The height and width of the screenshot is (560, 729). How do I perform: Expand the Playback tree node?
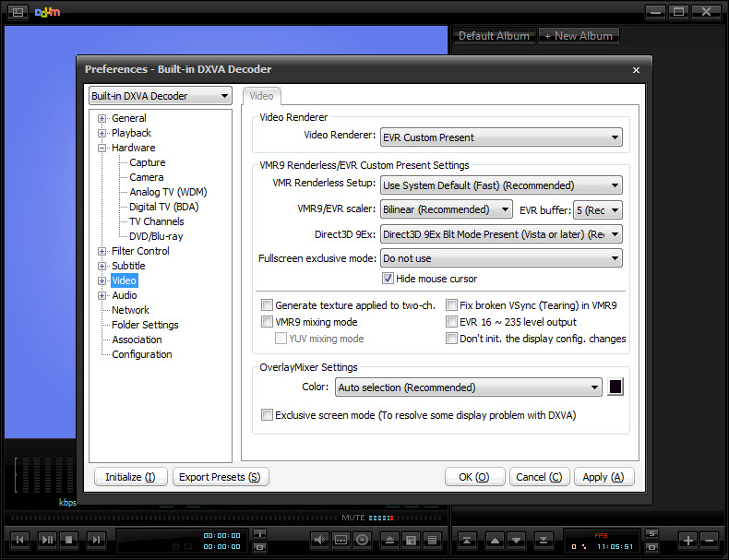click(x=102, y=134)
